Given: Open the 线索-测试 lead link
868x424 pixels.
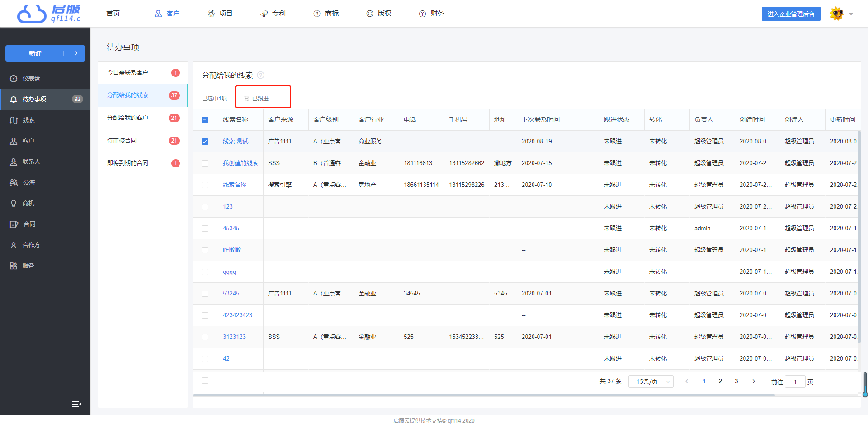Looking at the screenshot, I should point(238,142).
